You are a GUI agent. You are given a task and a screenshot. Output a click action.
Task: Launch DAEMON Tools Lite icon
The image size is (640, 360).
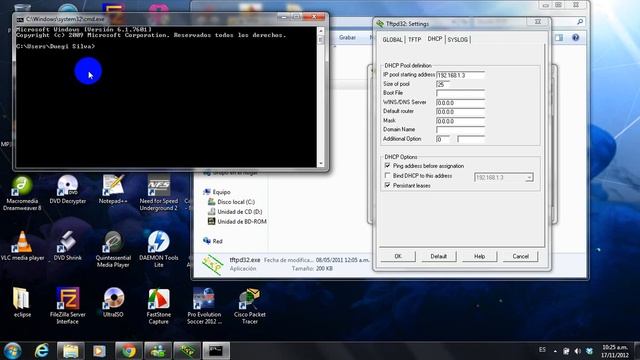(158, 250)
